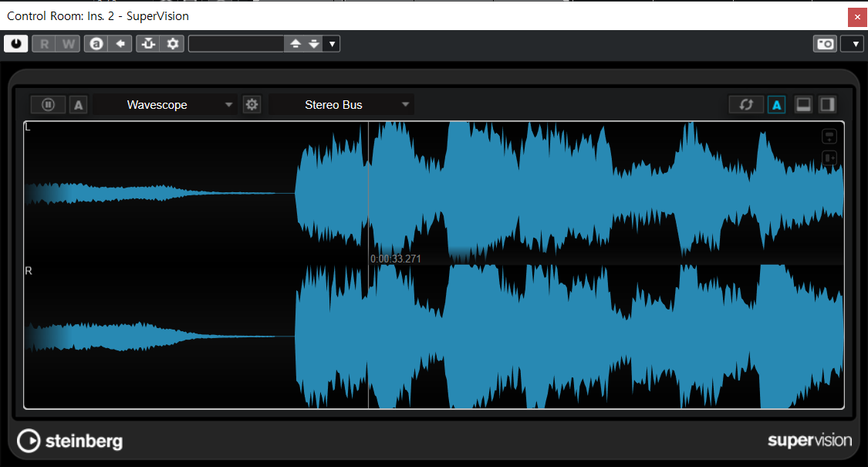Image resolution: width=868 pixels, height=467 pixels.
Task: Toggle the plug-in bypass power button
Action: click(15, 44)
